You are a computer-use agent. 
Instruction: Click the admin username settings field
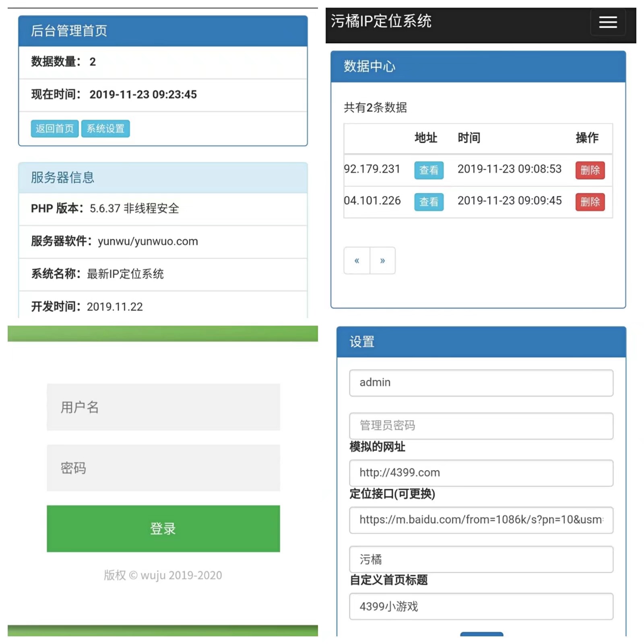(481, 383)
